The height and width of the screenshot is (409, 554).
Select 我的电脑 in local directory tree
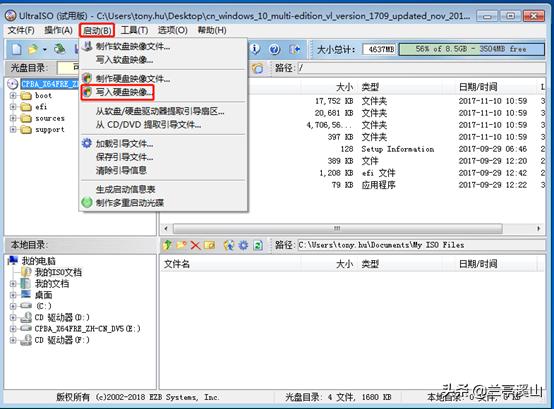coord(39,261)
